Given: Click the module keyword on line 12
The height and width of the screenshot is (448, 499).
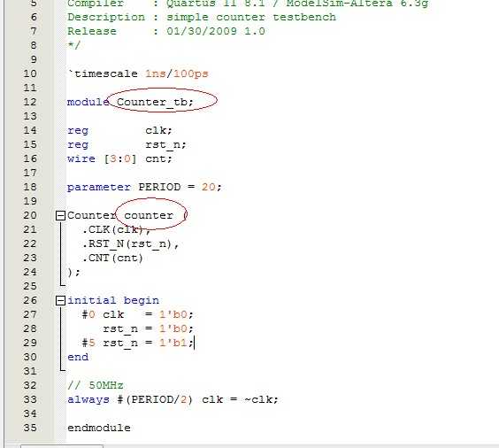Looking at the screenshot, I should coord(88,102).
